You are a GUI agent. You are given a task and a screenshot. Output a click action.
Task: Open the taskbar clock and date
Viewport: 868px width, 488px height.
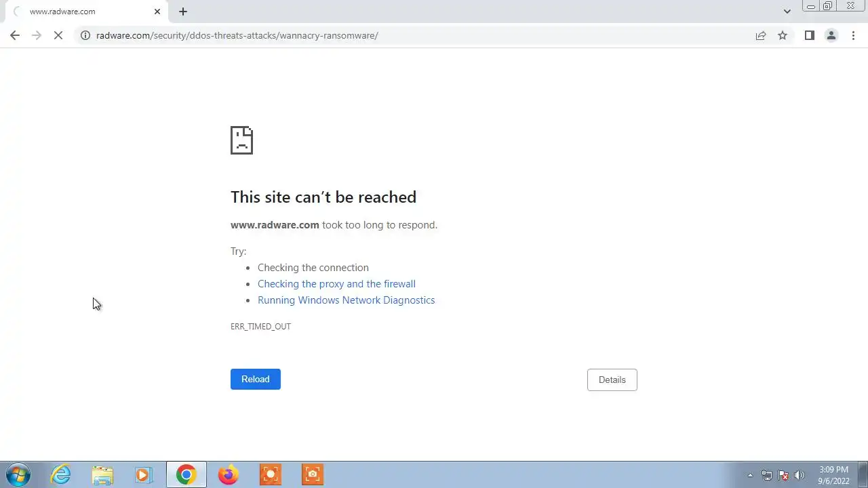pos(833,475)
